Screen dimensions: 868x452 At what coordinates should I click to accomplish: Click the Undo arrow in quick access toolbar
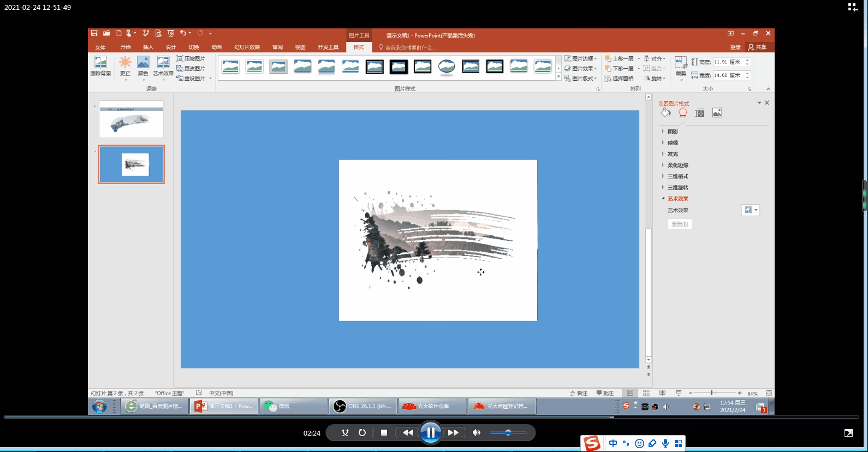[x=183, y=33]
